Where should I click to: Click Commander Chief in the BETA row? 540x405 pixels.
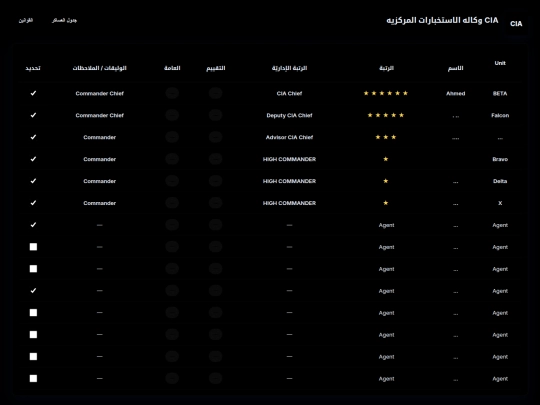(100, 93)
